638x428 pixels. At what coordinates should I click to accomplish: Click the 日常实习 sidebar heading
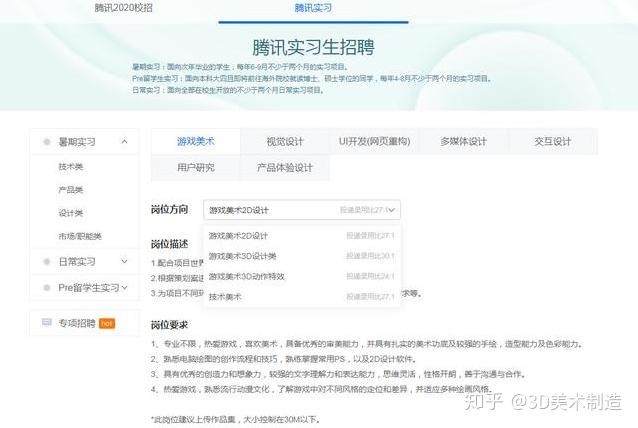pos(77,261)
